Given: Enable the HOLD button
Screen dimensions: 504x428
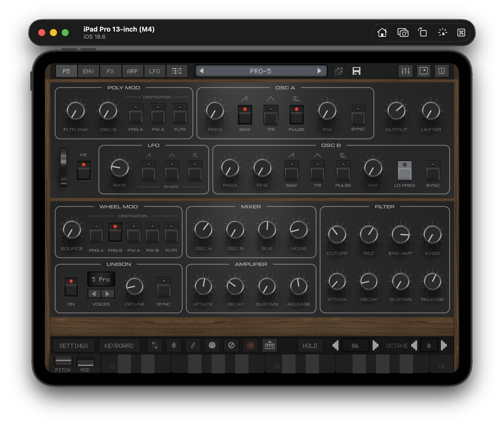Looking at the screenshot, I should click(310, 346).
